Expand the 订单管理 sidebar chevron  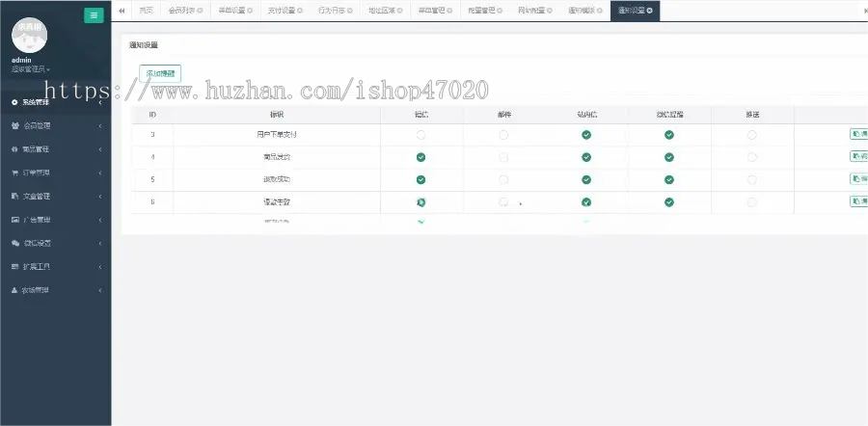coord(100,173)
